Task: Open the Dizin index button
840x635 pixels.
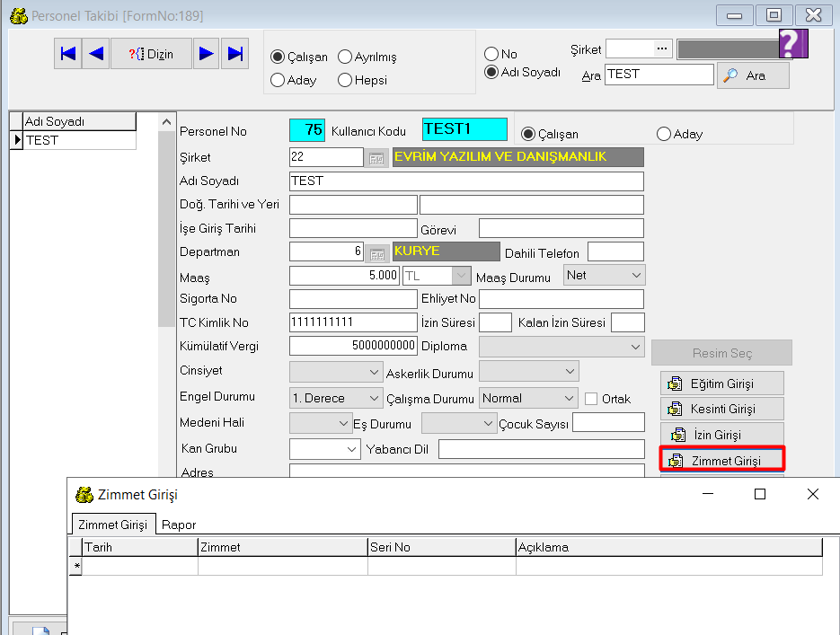Action: pyautogui.click(x=151, y=54)
